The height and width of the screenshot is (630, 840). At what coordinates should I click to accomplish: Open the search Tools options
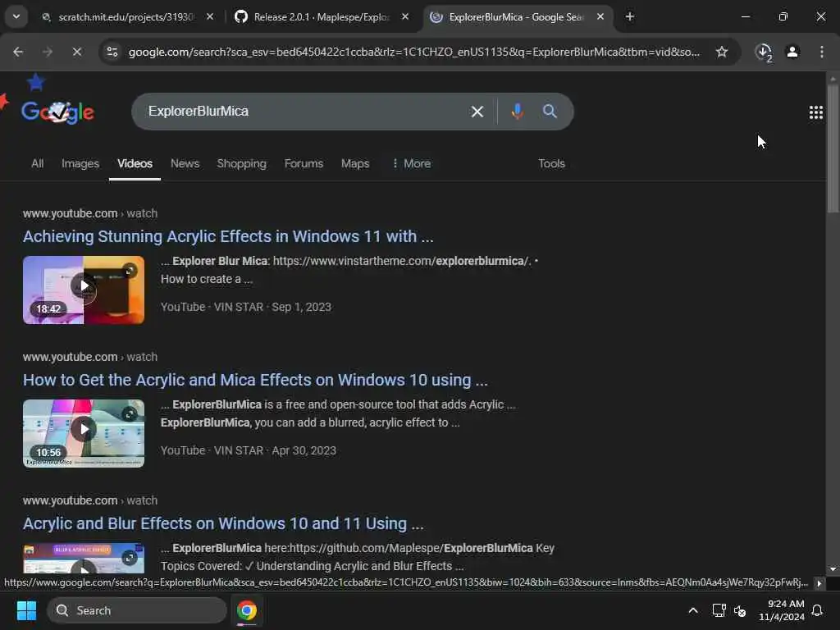click(551, 163)
